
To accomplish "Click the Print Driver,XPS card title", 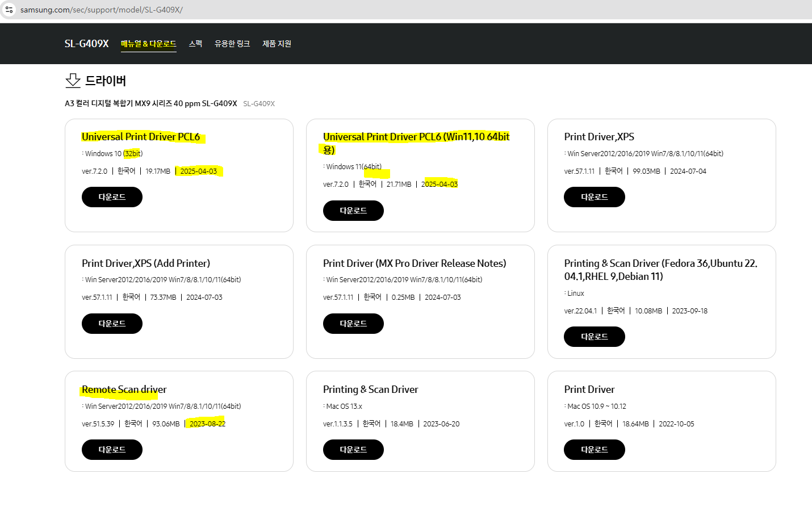I will (599, 137).
